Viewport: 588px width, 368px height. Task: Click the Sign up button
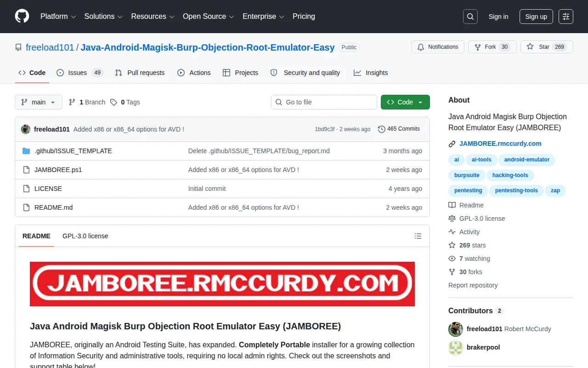click(x=536, y=17)
